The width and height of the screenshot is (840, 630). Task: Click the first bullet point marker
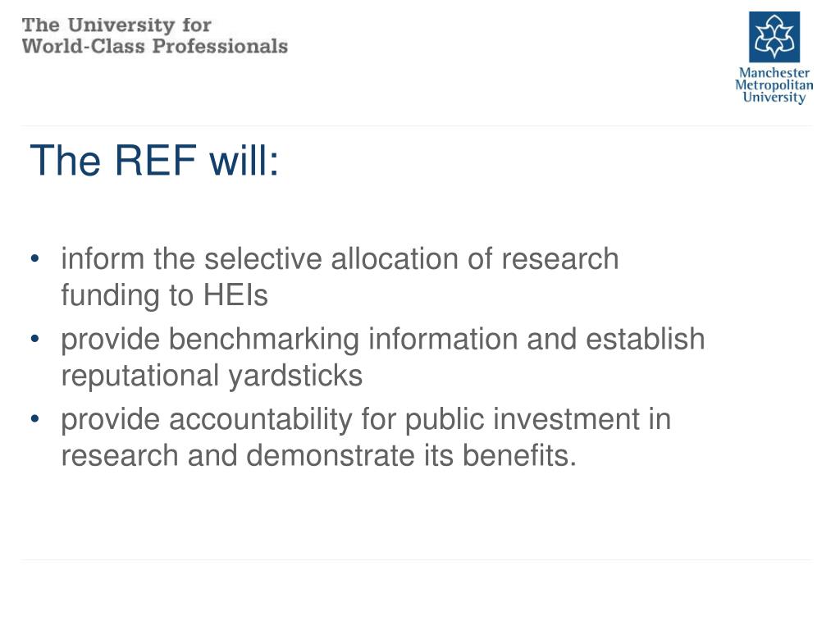34,258
